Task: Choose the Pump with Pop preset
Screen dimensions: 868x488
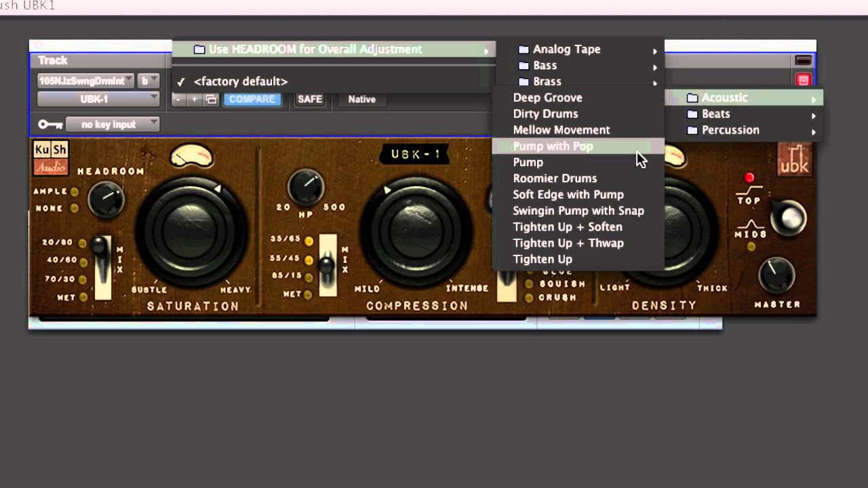Action: tap(578, 146)
